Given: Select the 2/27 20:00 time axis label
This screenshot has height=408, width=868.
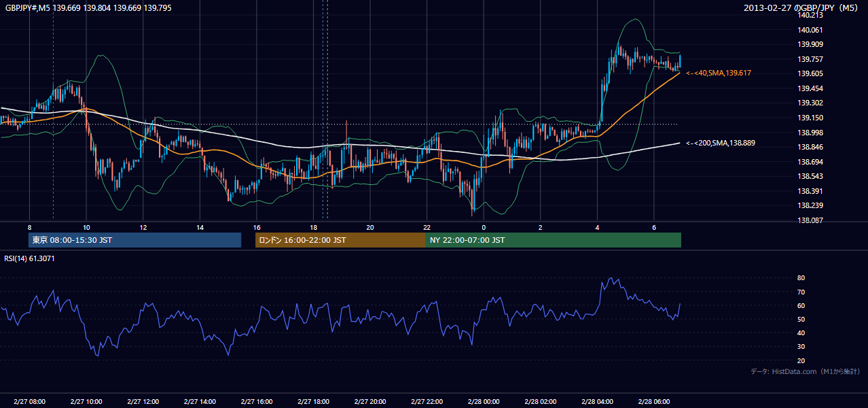Looking at the screenshot, I should pyautogui.click(x=369, y=402).
